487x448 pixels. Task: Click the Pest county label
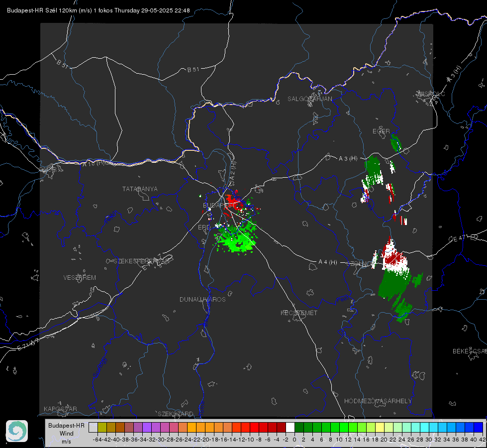pos(342,299)
